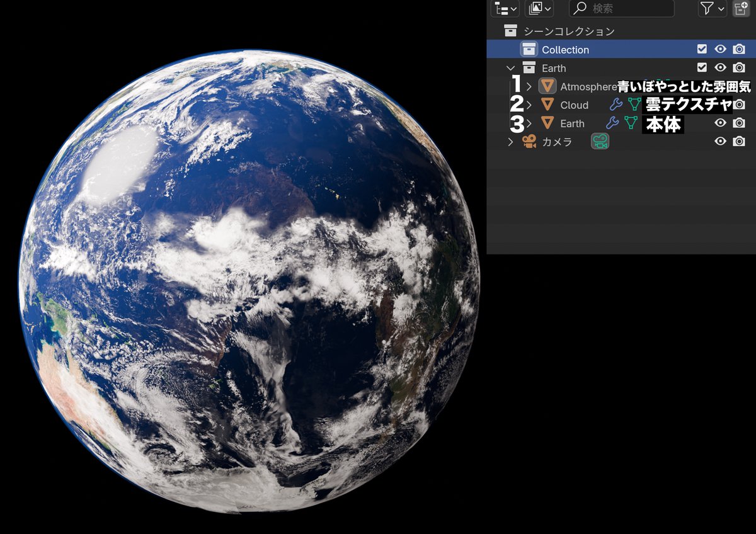Open the display mode dropdown in the outliner header
Viewport: 756px width, 534px height.
(x=505, y=8)
